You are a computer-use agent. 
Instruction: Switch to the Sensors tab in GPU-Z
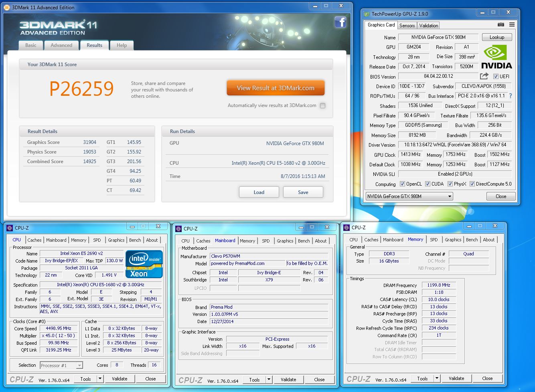click(407, 25)
